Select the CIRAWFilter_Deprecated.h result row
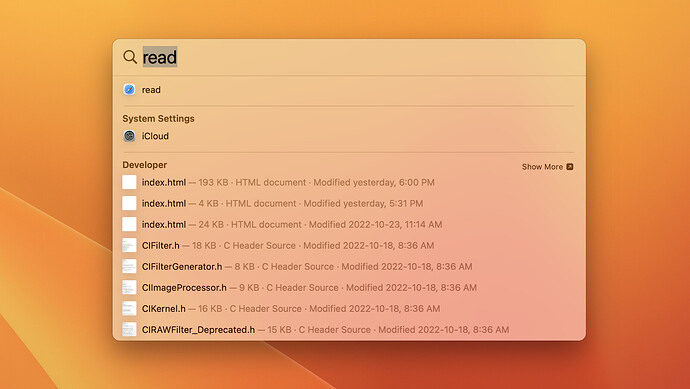The image size is (690, 389). click(x=349, y=329)
